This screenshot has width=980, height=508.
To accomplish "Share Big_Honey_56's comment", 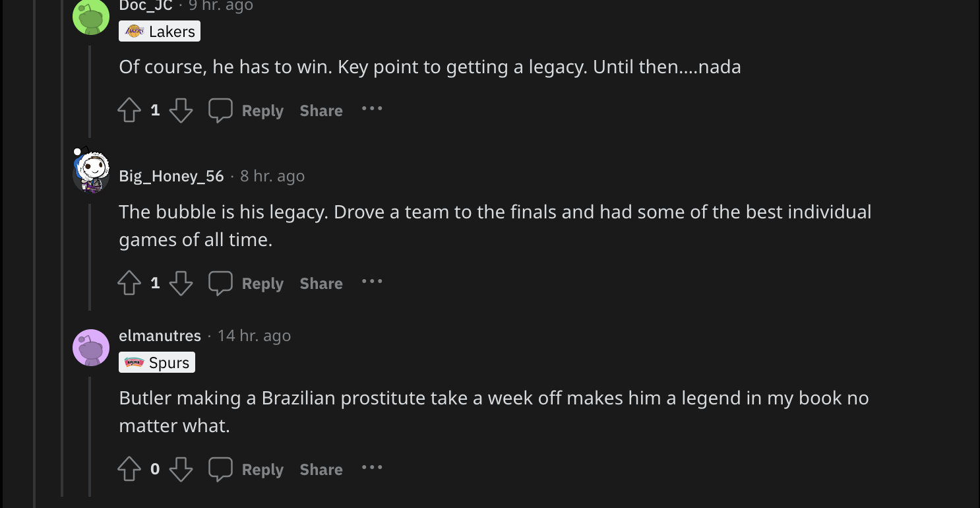I will point(321,284).
